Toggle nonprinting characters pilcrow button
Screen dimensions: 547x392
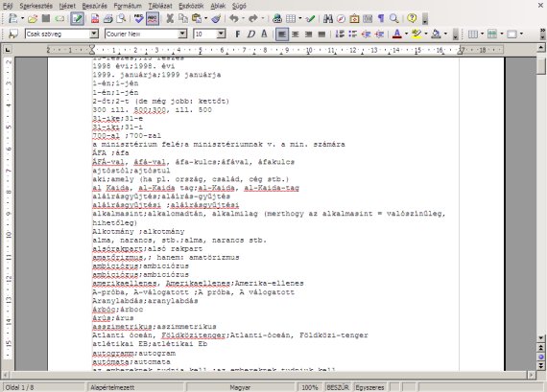click(381, 18)
